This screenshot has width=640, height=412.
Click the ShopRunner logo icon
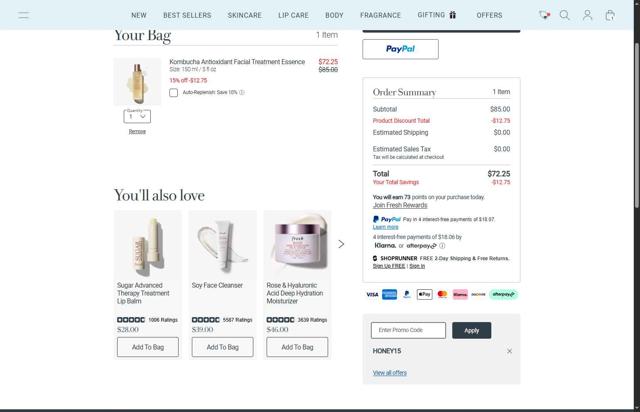point(375,258)
